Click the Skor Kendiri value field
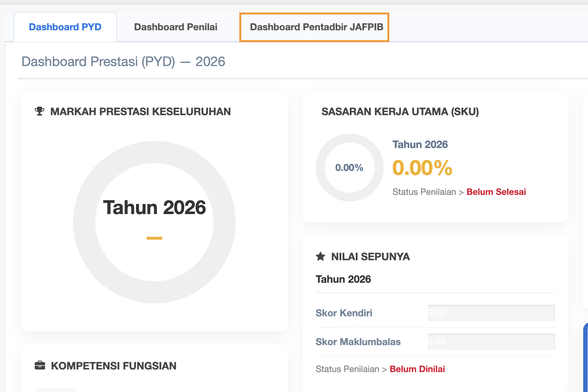 [491, 313]
